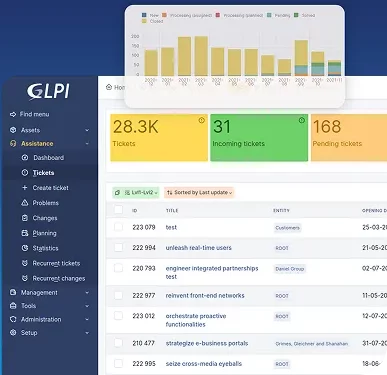
Task: Sort by the ENTITY column header
Action: click(x=281, y=210)
